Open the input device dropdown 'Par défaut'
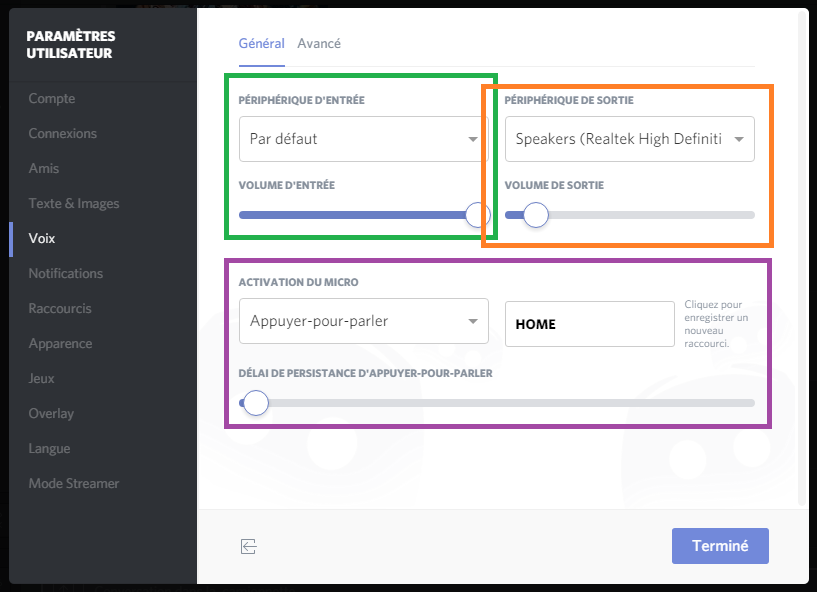This screenshot has height=592, width=817. [364, 139]
